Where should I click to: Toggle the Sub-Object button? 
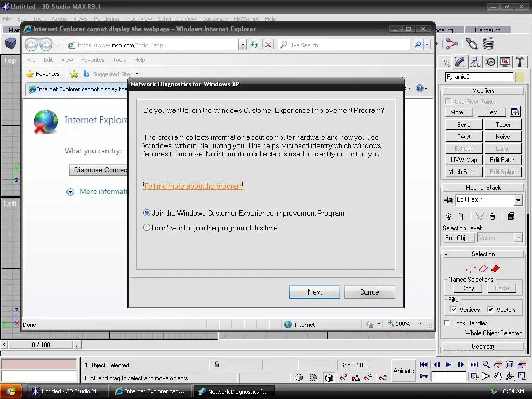(459, 238)
